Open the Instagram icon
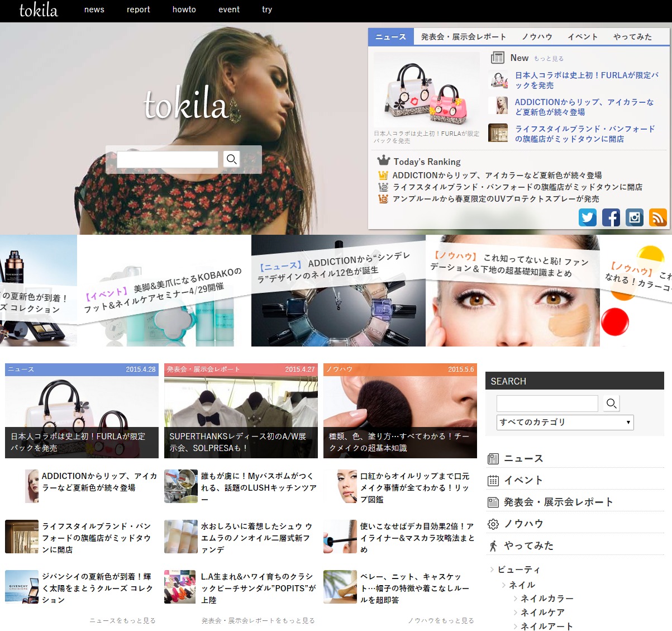Screen dimensions: 672x631 tap(634, 217)
